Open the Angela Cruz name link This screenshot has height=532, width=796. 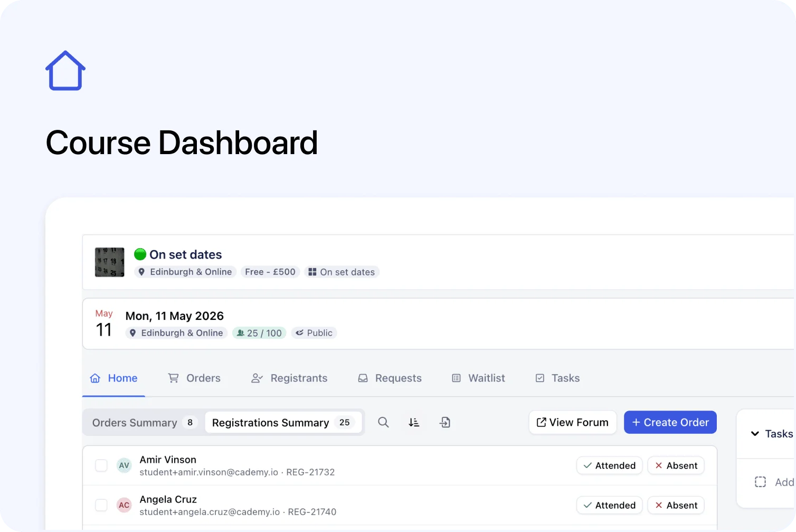click(168, 499)
